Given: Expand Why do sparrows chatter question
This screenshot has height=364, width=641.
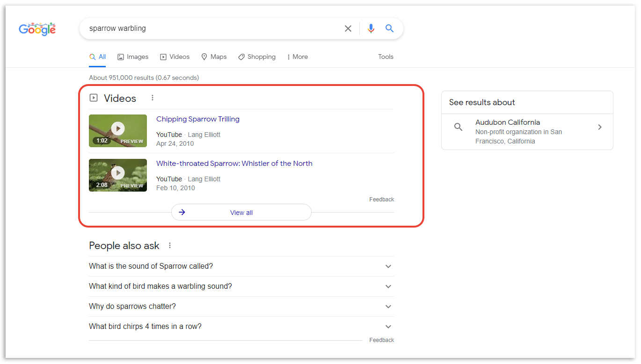Looking at the screenshot, I should 241,307.
